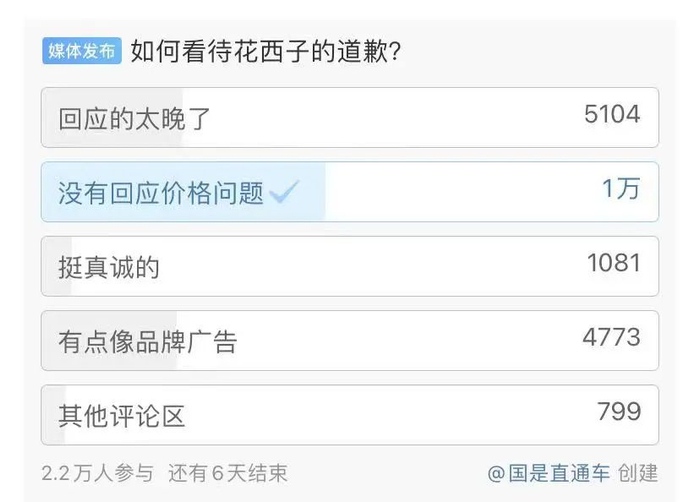This screenshot has width=700, height=502.
Task: Click the 创建 label beside the poll creator
Action: click(x=638, y=473)
